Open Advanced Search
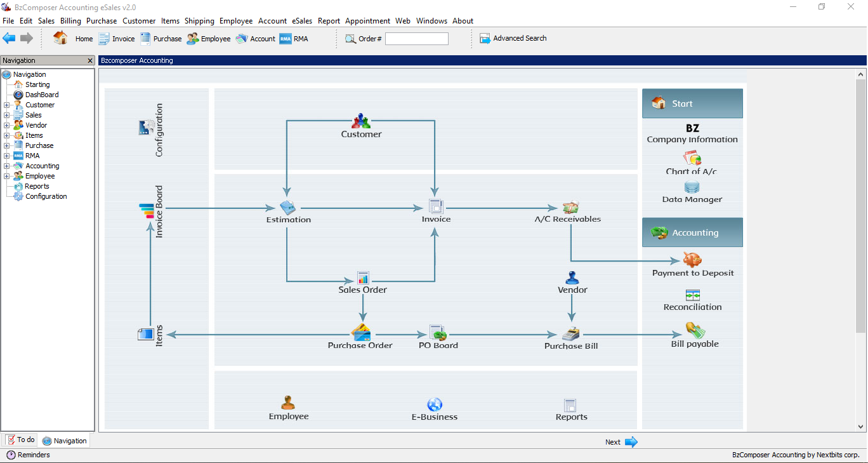Image resolution: width=868 pixels, height=463 pixels. [x=513, y=38]
